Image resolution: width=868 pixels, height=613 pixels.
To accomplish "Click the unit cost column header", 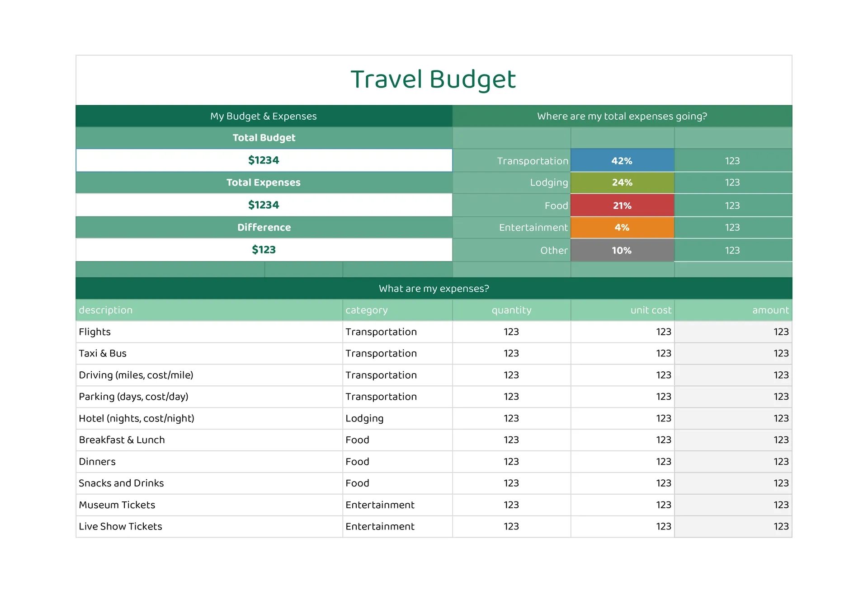I will point(651,310).
